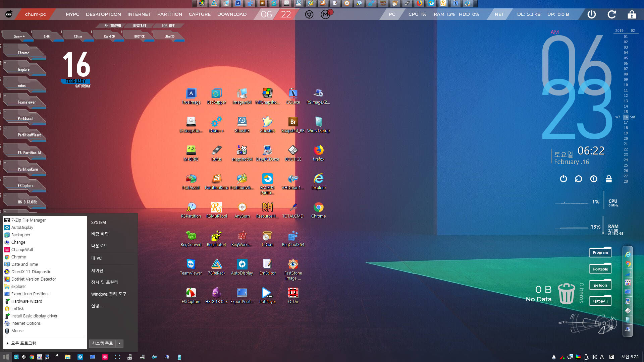Click the Program widget button
The height and width of the screenshot is (362, 644).
[600, 252]
